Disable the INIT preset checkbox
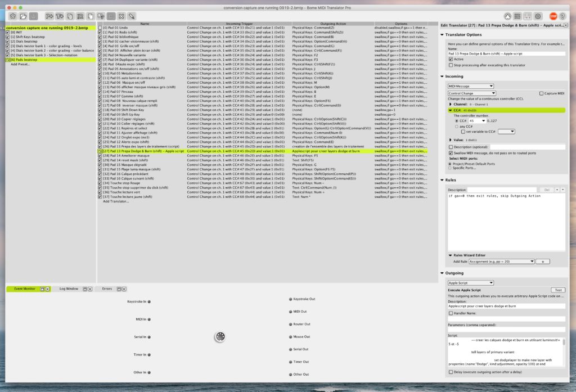Image resolution: width=576 pixels, height=392 pixels. (8, 32)
